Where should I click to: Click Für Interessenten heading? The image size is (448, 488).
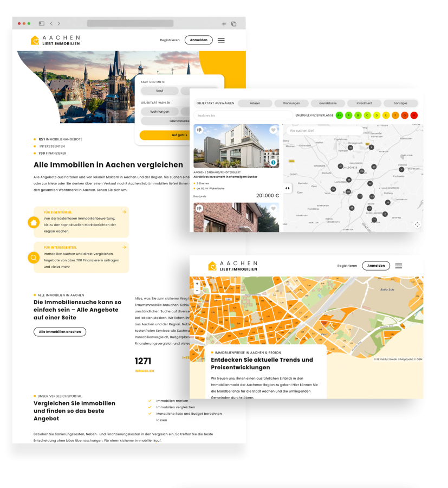[x=60, y=248]
